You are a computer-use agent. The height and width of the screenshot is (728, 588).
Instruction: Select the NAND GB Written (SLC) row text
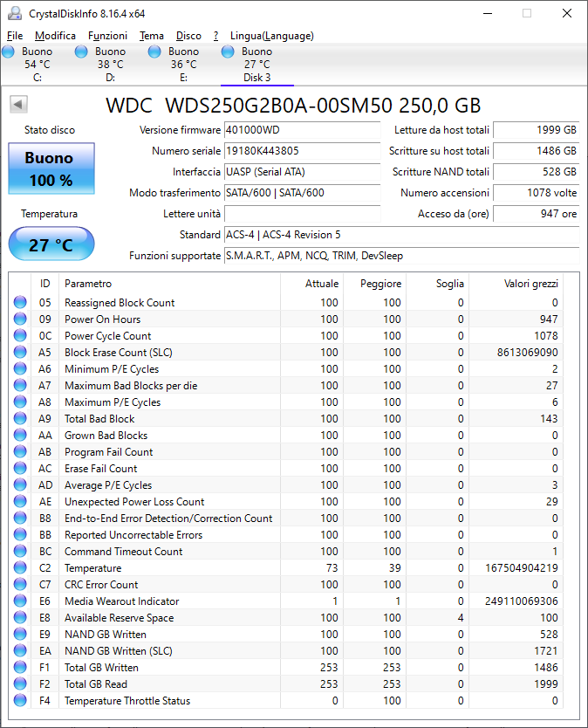tap(119, 651)
